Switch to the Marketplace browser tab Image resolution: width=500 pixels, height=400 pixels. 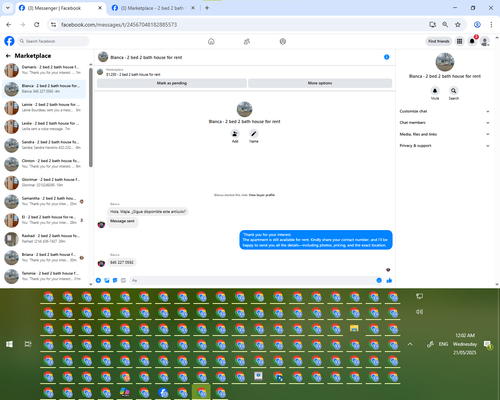coord(153,8)
